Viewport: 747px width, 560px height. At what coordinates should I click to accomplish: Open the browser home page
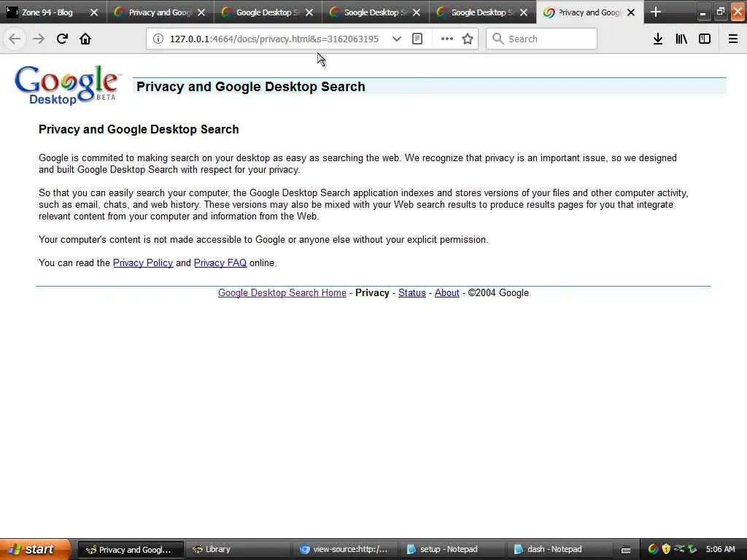click(85, 39)
